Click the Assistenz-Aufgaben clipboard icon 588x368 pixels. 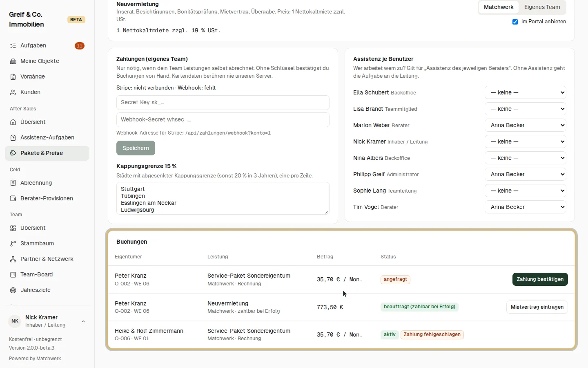(13, 138)
